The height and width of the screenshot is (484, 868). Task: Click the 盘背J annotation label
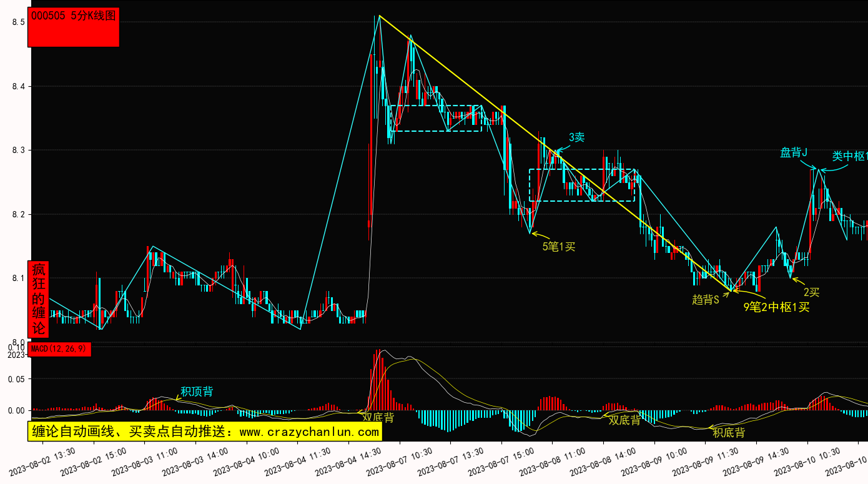793,152
